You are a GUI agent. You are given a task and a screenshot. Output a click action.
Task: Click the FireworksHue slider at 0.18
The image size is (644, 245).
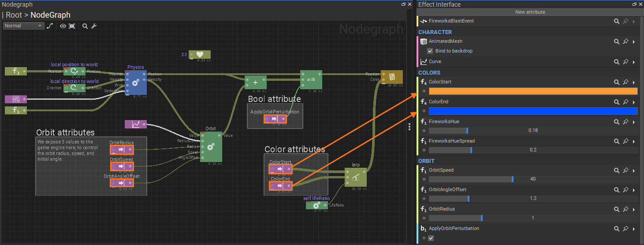click(x=533, y=131)
